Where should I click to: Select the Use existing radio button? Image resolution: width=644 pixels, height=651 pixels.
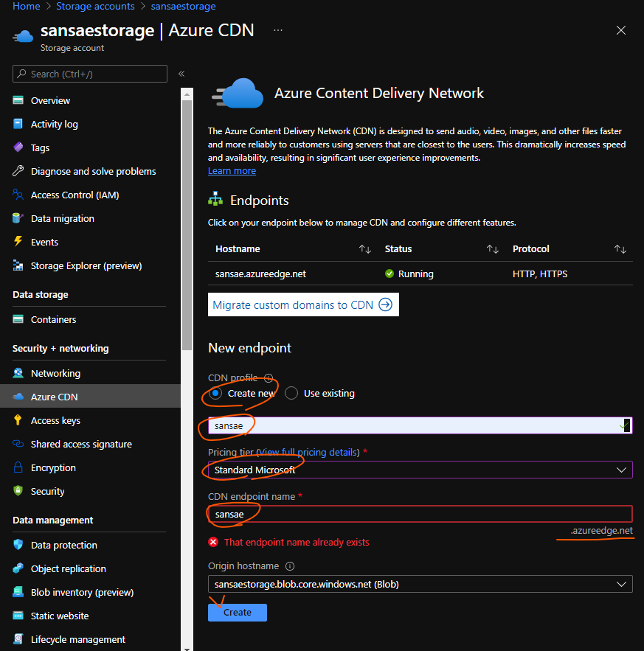coord(291,393)
